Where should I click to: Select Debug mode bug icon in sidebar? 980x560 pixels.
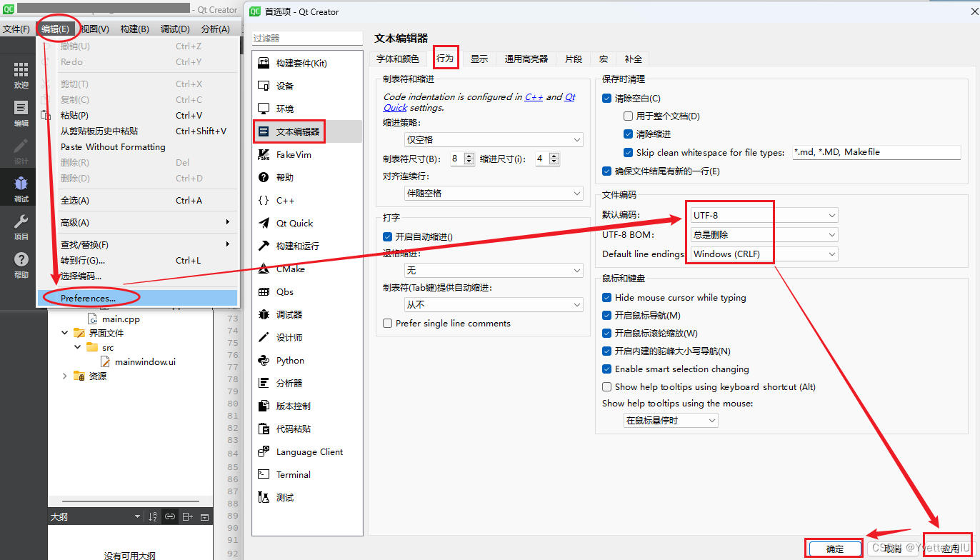(21, 189)
